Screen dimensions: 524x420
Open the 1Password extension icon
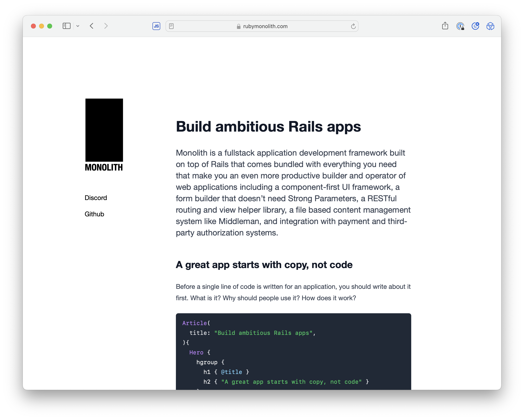(460, 26)
